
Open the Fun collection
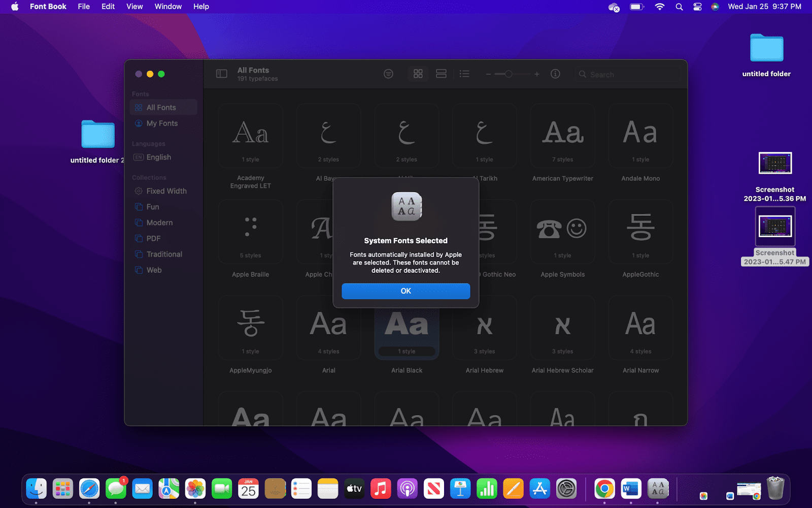point(163,207)
